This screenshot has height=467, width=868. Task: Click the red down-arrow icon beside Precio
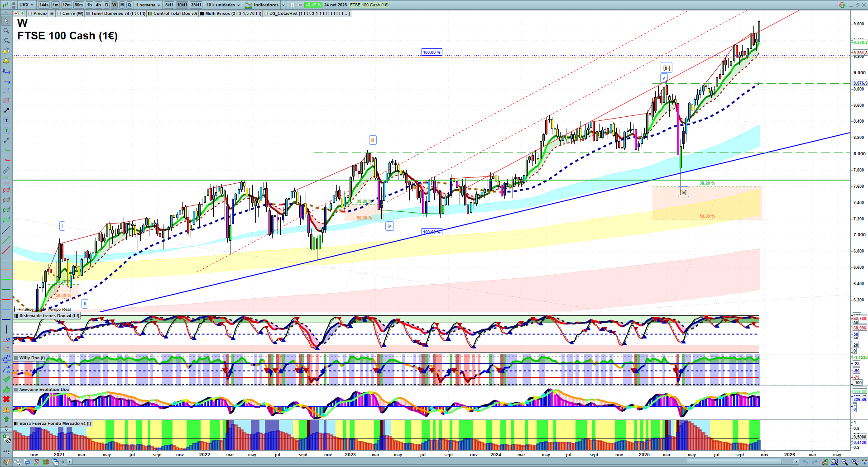point(16,14)
